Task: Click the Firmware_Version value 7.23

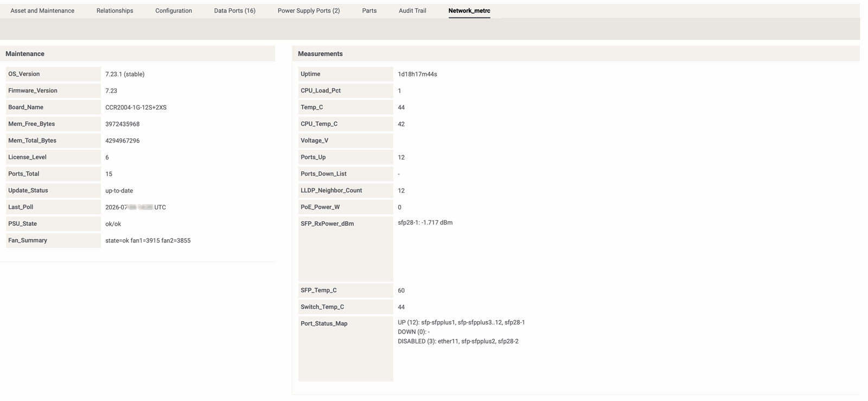Action: (111, 91)
